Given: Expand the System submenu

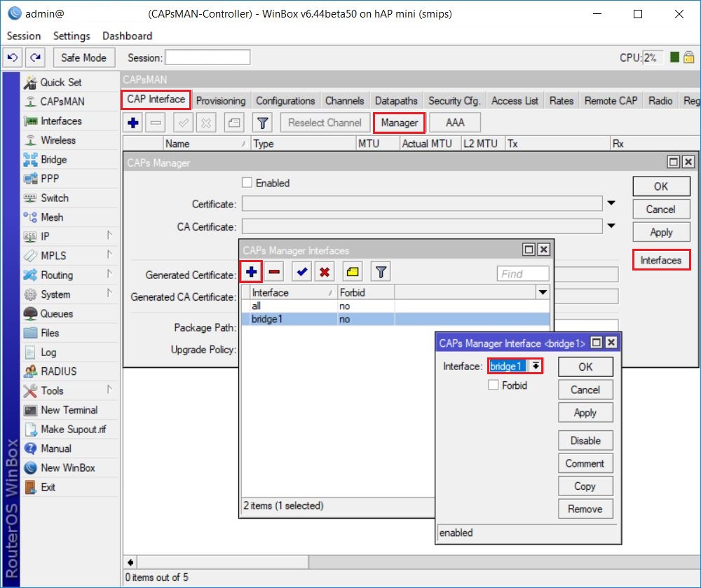Looking at the screenshot, I should tap(109, 293).
